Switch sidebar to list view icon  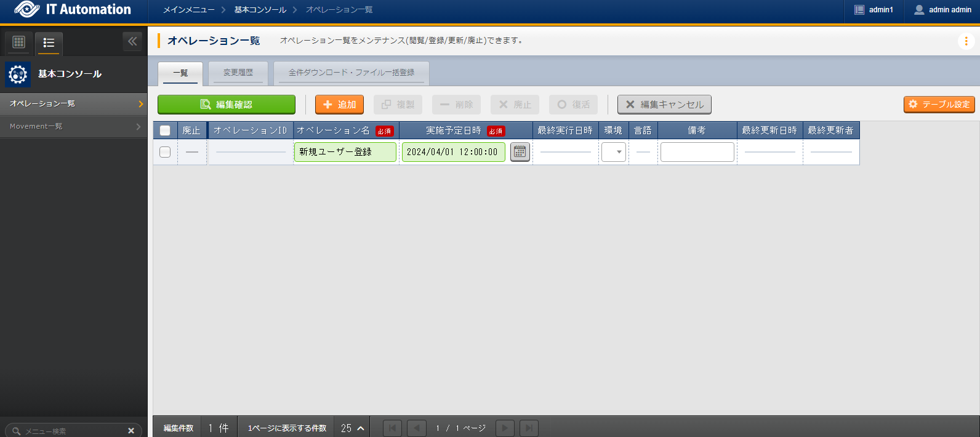[x=49, y=42]
